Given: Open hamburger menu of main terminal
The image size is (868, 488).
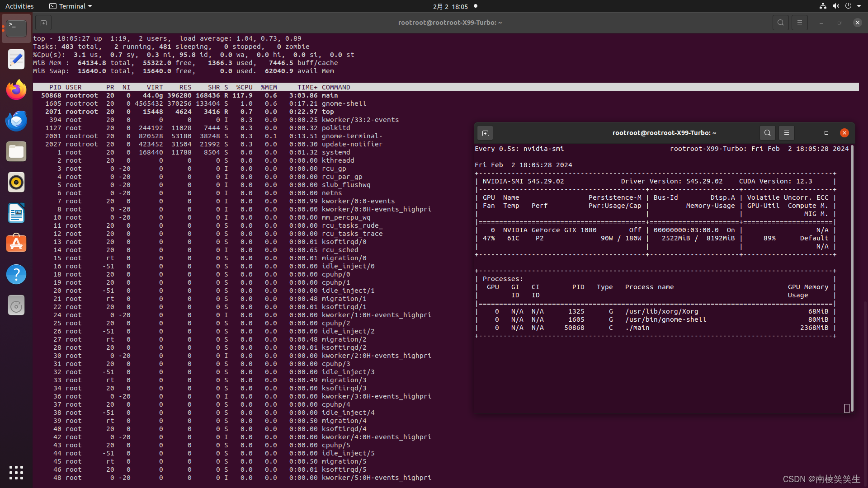Looking at the screenshot, I should tap(799, 23).
